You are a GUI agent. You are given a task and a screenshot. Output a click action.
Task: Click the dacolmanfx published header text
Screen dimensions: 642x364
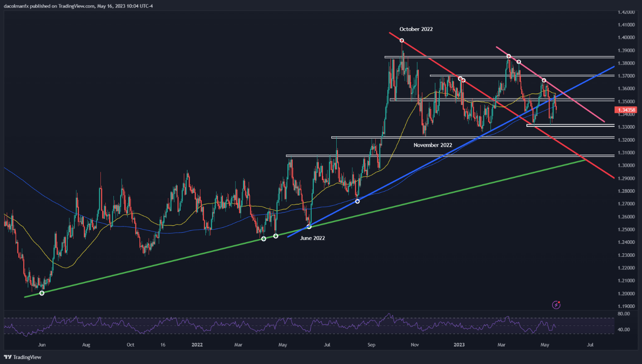tap(79, 6)
